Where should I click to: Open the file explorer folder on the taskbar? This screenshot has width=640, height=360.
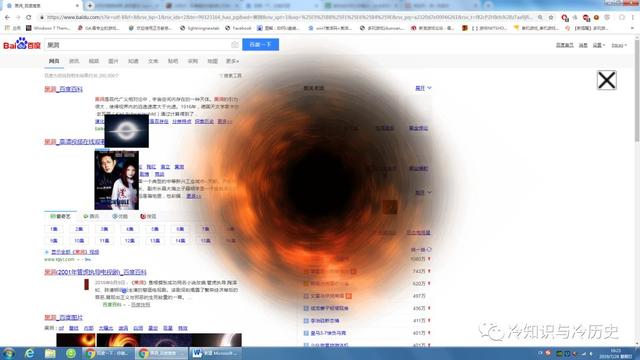(50, 353)
